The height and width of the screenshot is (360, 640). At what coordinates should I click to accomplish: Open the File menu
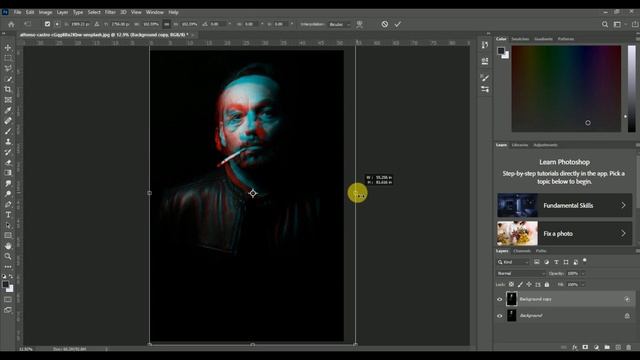18,12
